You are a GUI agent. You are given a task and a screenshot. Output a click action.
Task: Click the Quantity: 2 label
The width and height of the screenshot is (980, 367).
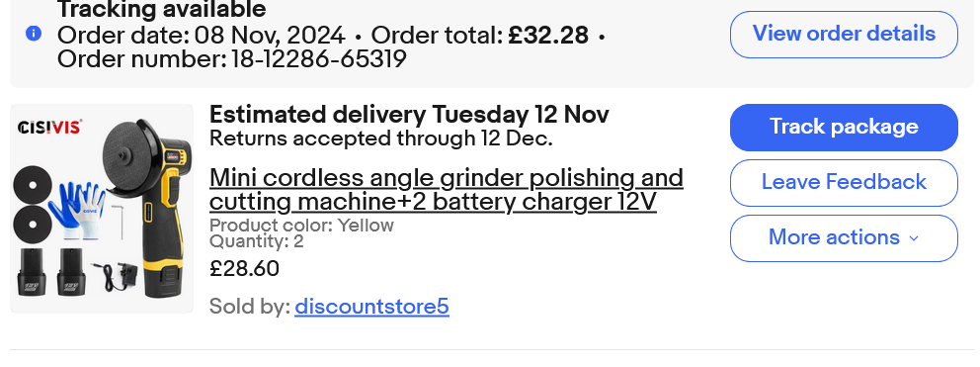(x=256, y=241)
